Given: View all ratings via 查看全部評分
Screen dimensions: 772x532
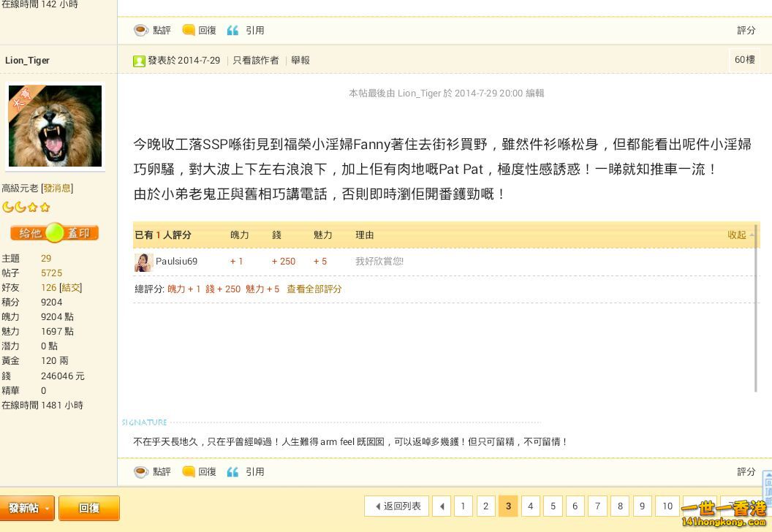Looking at the screenshot, I should (x=314, y=289).
